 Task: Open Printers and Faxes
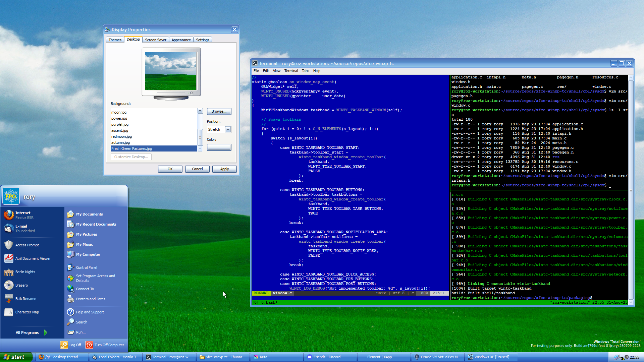pyautogui.click(x=96, y=299)
